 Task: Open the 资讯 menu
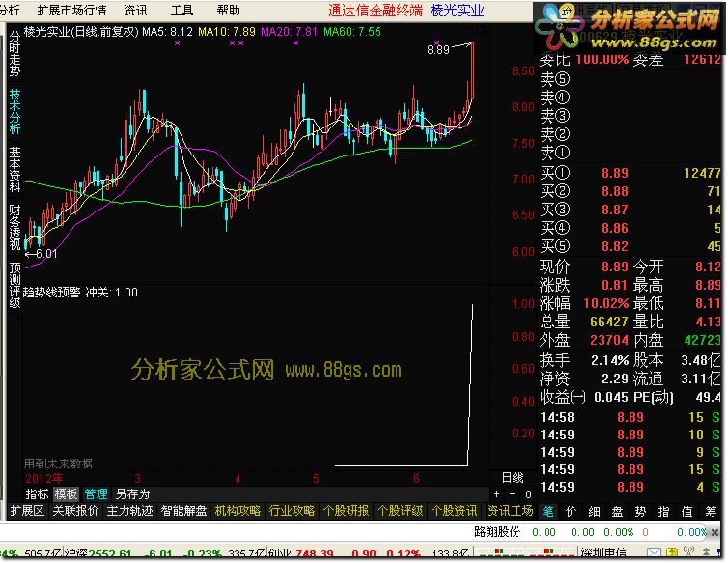click(135, 10)
